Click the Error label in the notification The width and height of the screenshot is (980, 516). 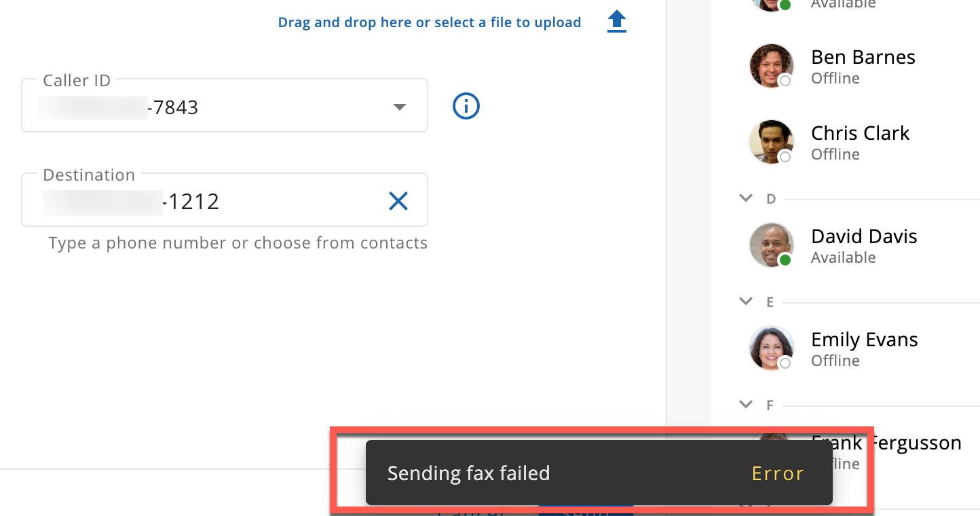tap(778, 473)
